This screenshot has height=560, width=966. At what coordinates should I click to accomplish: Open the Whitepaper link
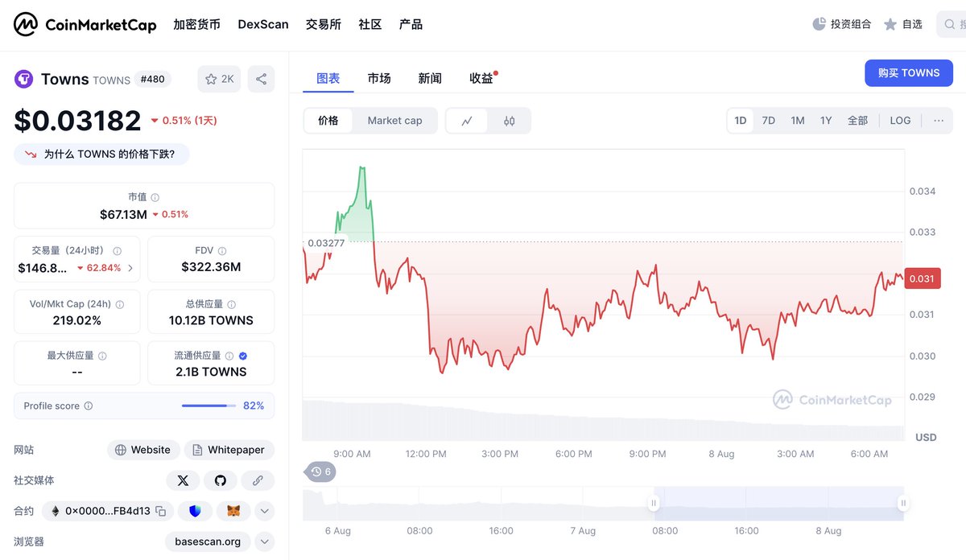[229, 450]
